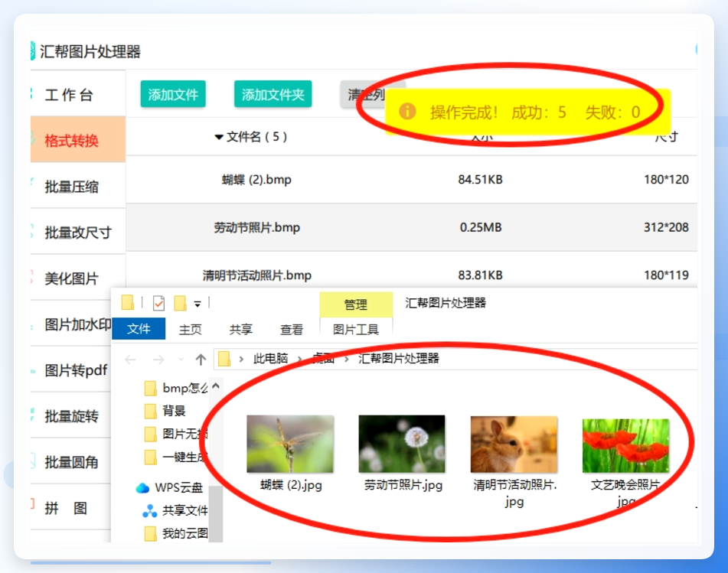The width and height of the screenshot is (728, 573).
Task: Select 共享文件 in navigation pane
Action: 175,511
